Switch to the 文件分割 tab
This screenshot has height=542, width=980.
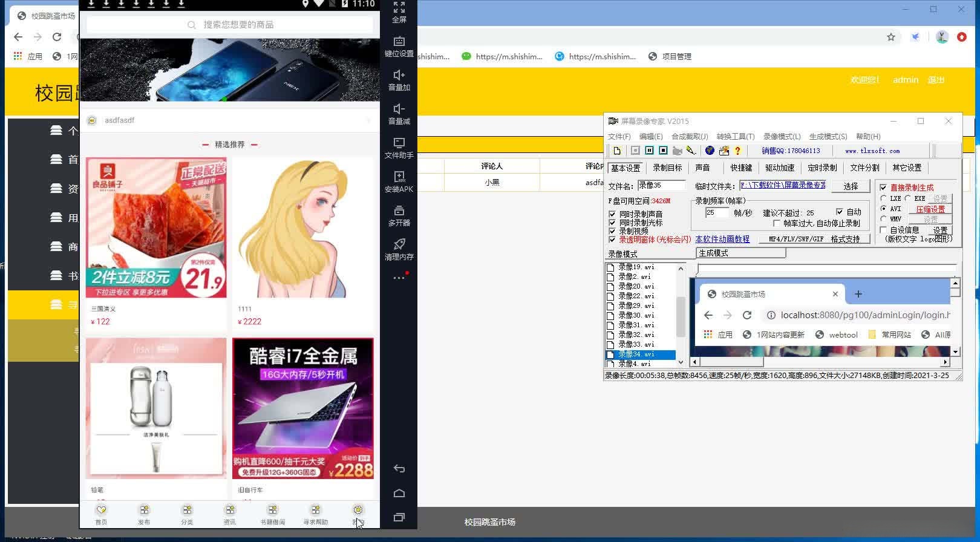[x=864, y=168]
